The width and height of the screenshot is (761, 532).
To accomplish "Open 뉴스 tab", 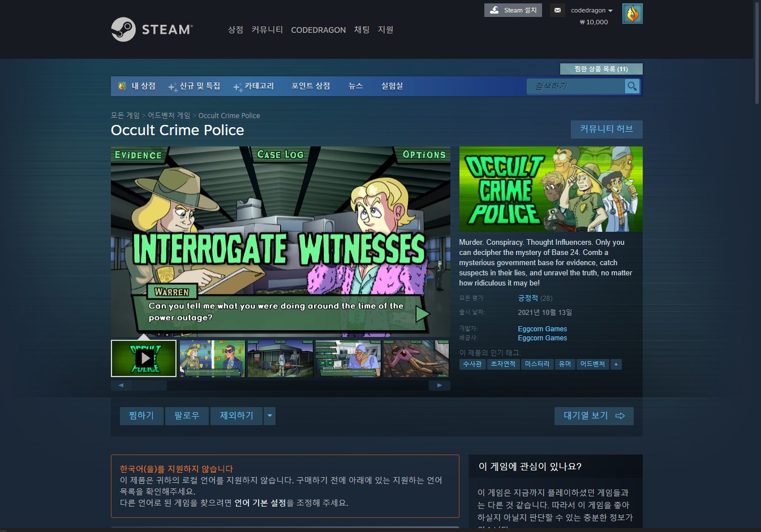I will (x=355, y=86).
